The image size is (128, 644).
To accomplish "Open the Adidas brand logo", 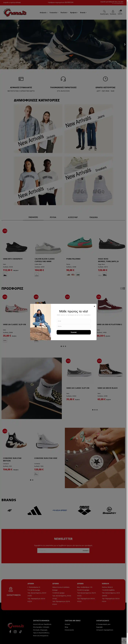I will click(34, 510).
